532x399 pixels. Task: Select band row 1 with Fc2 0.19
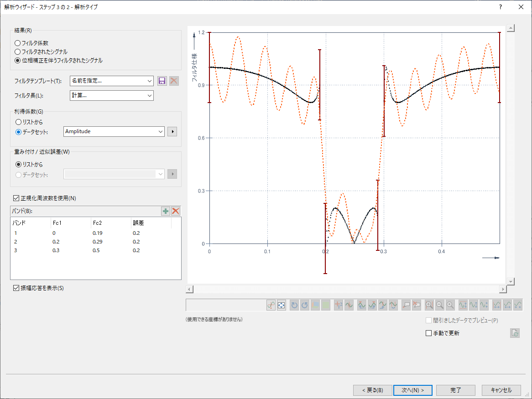click(96, 233)
